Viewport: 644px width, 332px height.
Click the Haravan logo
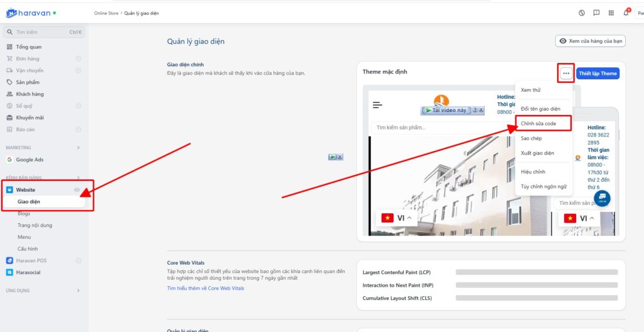click(29, 13)
